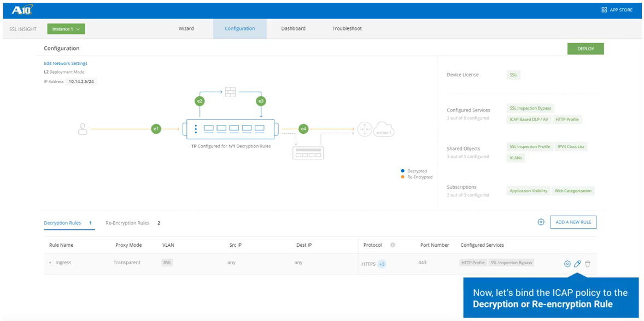Viewport: 644px width, 321px height.
Task: Select the Decryption Rules tab
Action: coord(68,223)
